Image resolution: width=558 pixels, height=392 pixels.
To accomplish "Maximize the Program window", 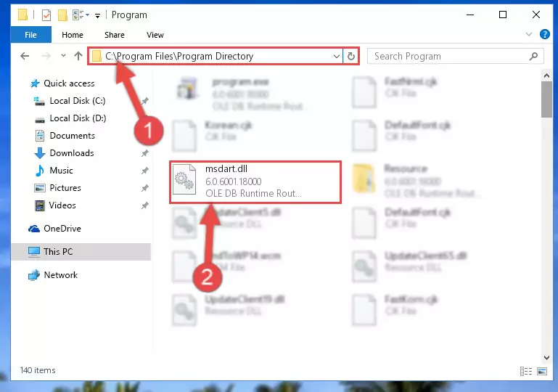I will tap(502, 15).
